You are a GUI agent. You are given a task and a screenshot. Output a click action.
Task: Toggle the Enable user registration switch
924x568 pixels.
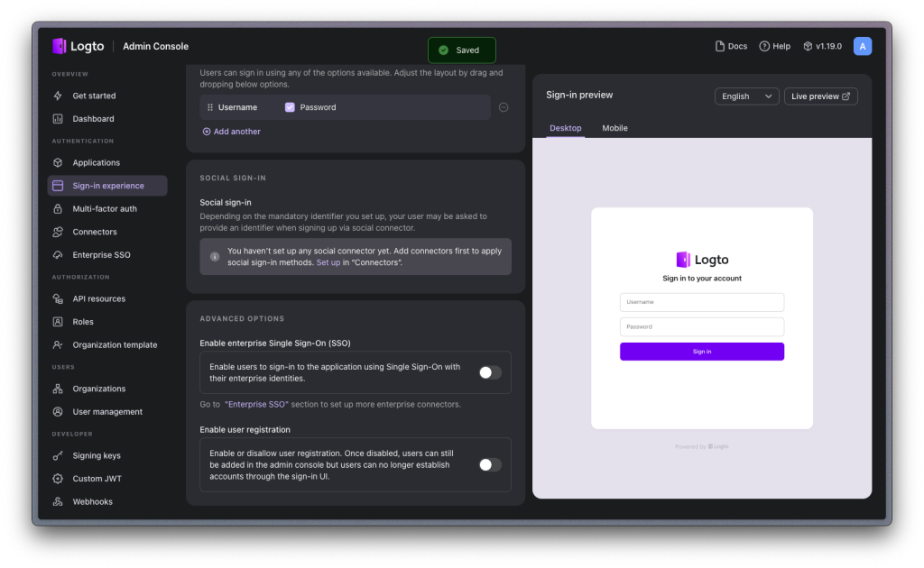click(489, 465)
